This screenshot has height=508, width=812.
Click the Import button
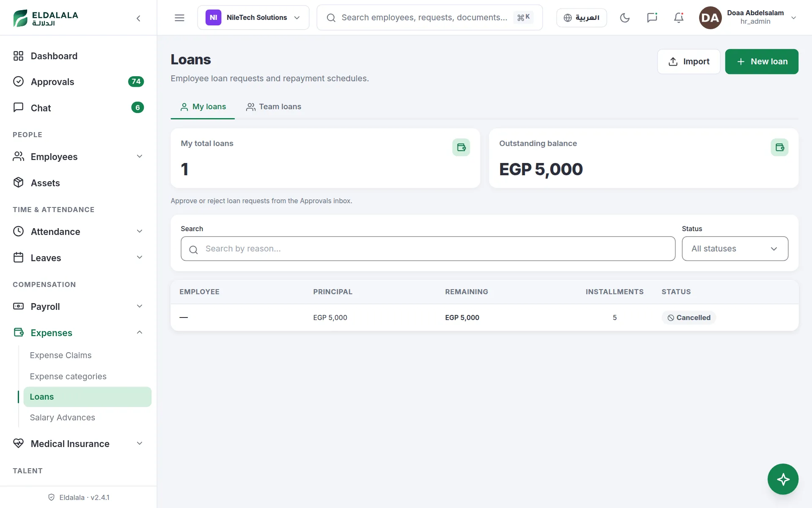(x=689, y=61)
